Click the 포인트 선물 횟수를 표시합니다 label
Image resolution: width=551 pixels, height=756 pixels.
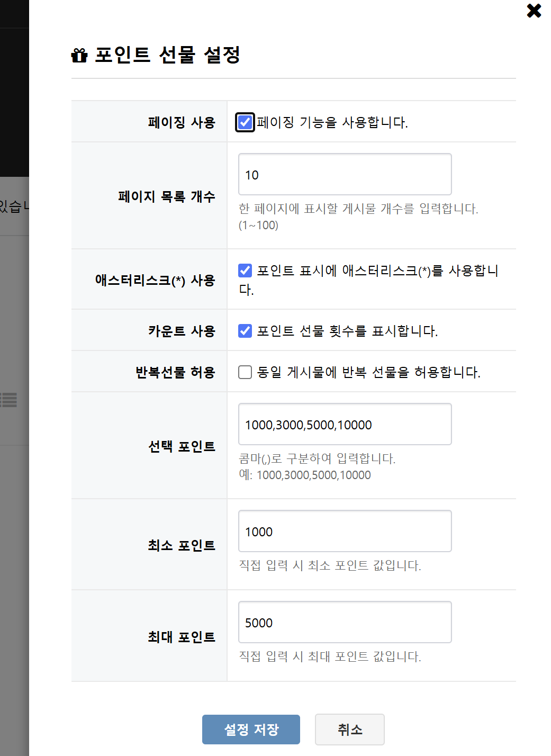pos(347,331)
